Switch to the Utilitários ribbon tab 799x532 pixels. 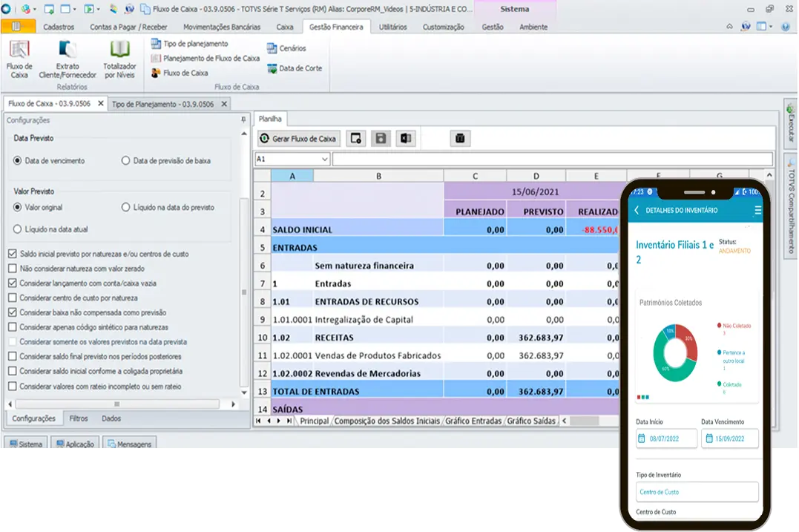[x=392, y=27]
